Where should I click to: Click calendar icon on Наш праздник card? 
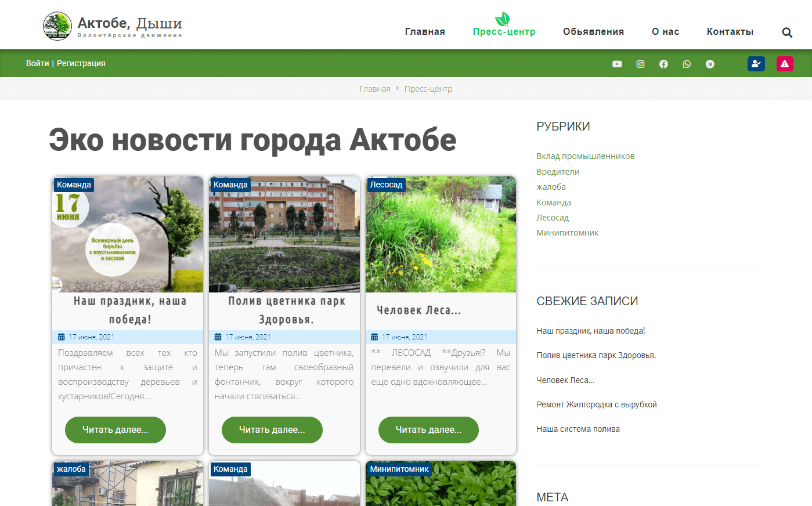coord(62,337)
